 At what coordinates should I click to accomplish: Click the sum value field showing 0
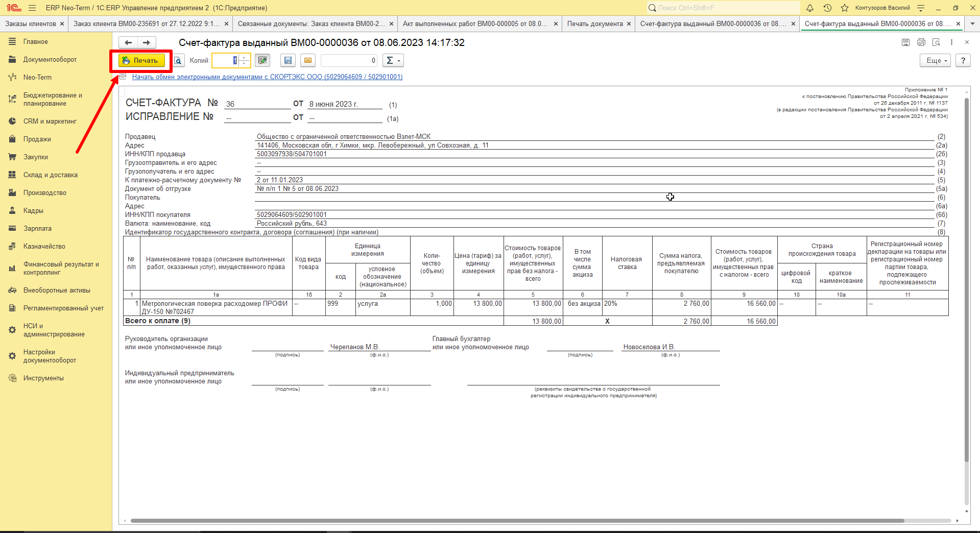tap(349, 60)
